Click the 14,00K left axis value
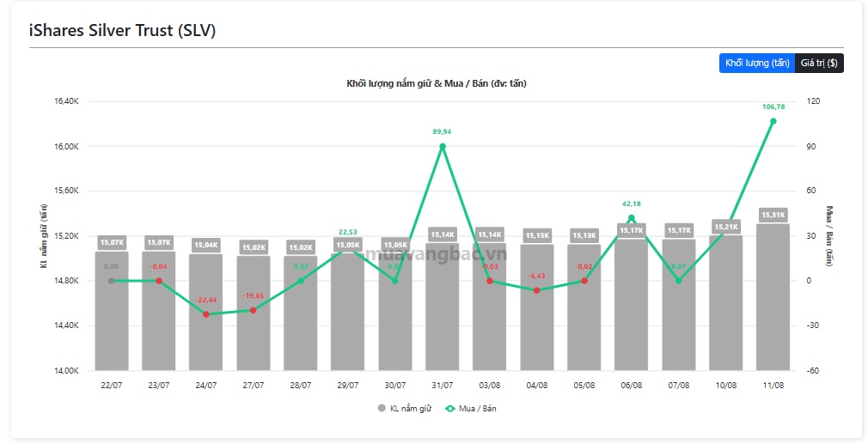Screen dimensions: 868x444 [x=67, y=370]
